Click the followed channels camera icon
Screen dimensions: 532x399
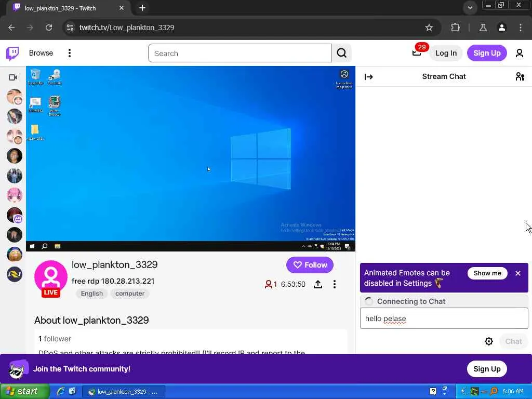pyautogui.click(x=13, y=77)
